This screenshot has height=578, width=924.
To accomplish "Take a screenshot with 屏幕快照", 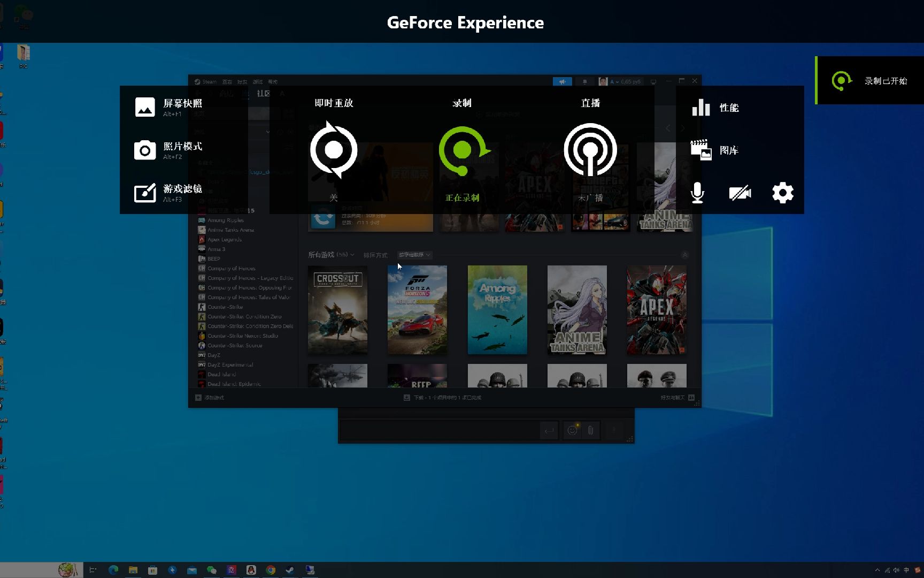I will coord(168,107).
